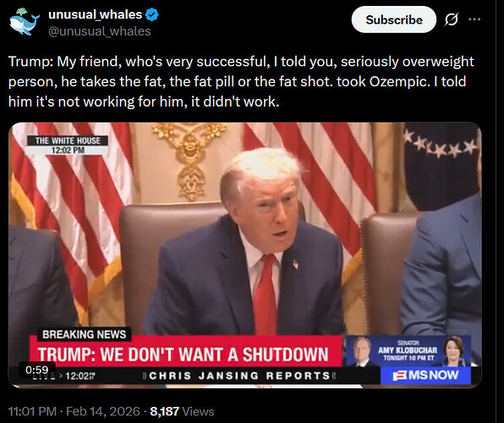This screenshot has height=423, width=504.
Task: Click the Amy Klobuchar promo thumbnail
Action: click(408, 351)
